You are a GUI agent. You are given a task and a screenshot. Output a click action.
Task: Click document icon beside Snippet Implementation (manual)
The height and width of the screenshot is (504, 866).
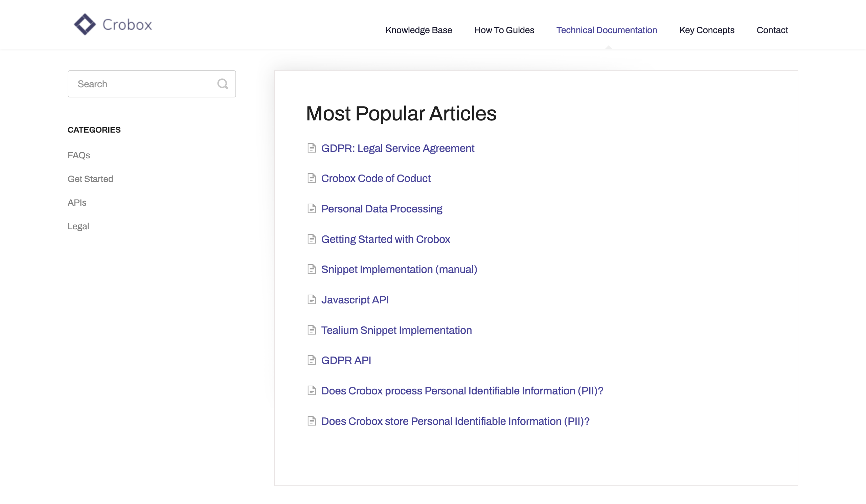pyautogui.click(x=311, y=269)
